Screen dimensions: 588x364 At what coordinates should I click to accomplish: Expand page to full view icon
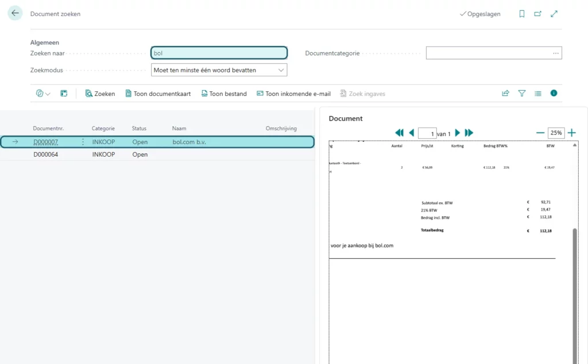554,14
